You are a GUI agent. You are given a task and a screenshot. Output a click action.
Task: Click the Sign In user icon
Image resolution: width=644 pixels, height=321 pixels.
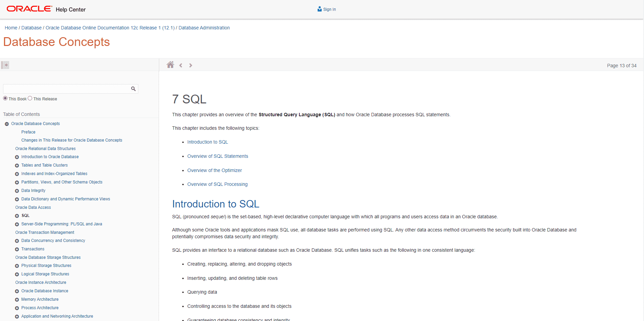[x=320, y=9]
